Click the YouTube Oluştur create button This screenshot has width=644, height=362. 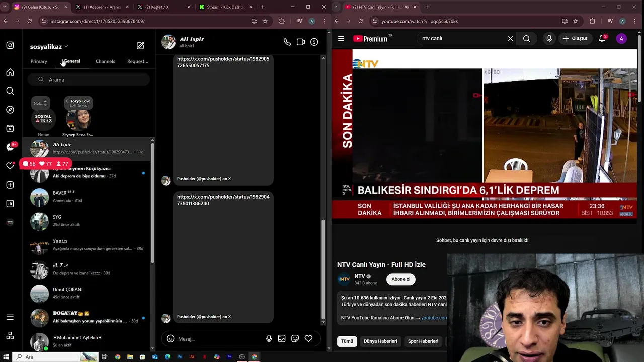[x=575, y=39]
